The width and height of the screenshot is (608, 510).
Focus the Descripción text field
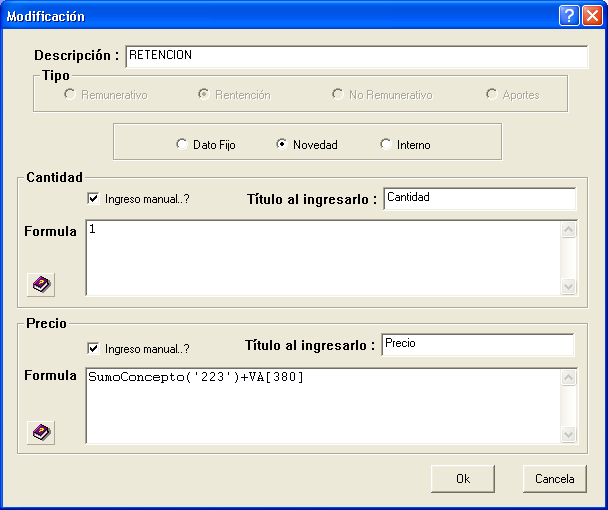click(x=357, y=57)
